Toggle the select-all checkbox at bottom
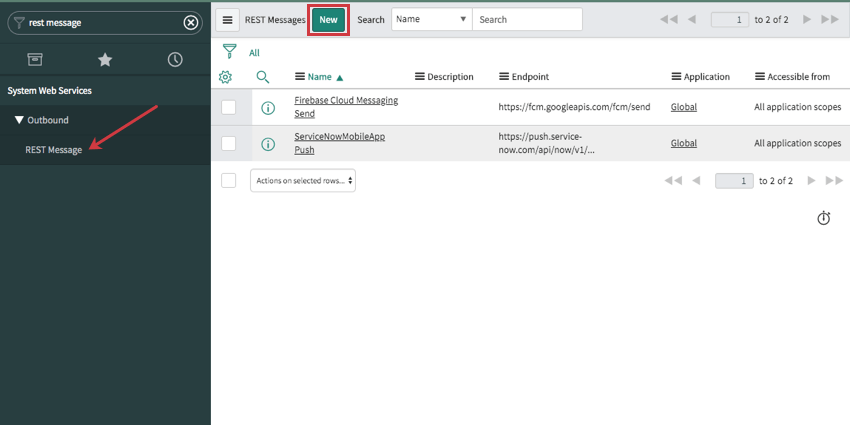 tap(229, 180)
